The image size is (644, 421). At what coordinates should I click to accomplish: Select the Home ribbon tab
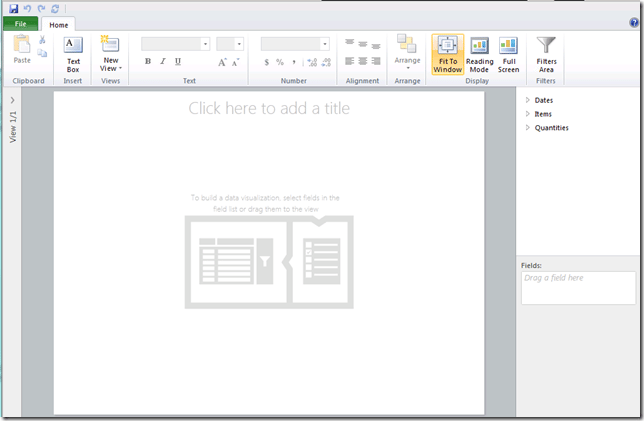tap(59, 24)
